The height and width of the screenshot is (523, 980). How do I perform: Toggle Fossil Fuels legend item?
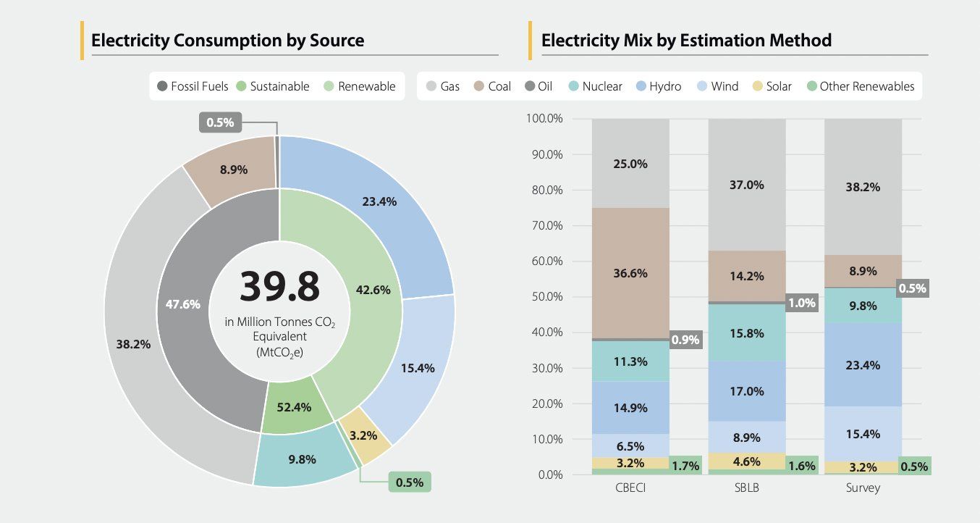tap(193, 87)
